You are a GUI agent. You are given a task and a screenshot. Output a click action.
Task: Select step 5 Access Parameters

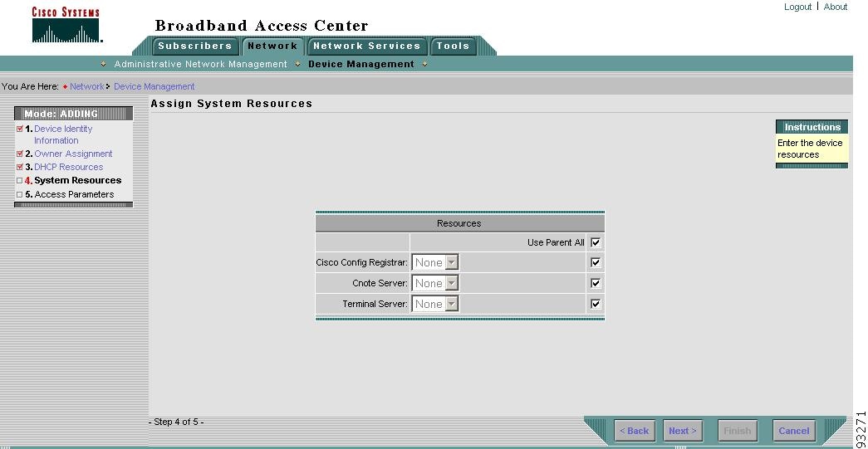(74, 195)
